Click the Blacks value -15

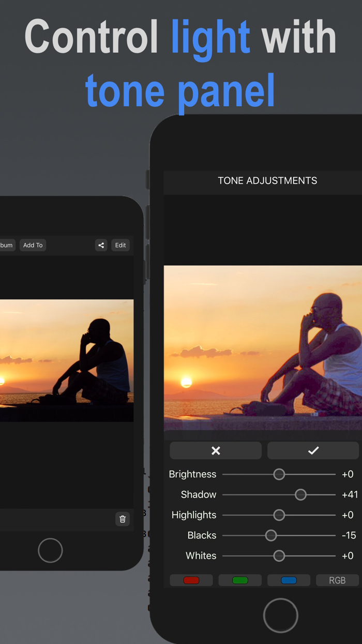(x=349, y=535)
